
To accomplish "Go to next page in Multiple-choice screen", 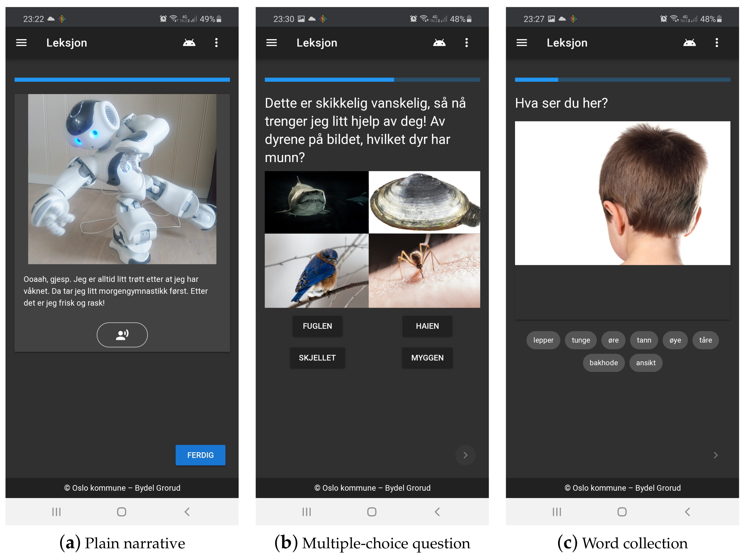I will 465,455.
